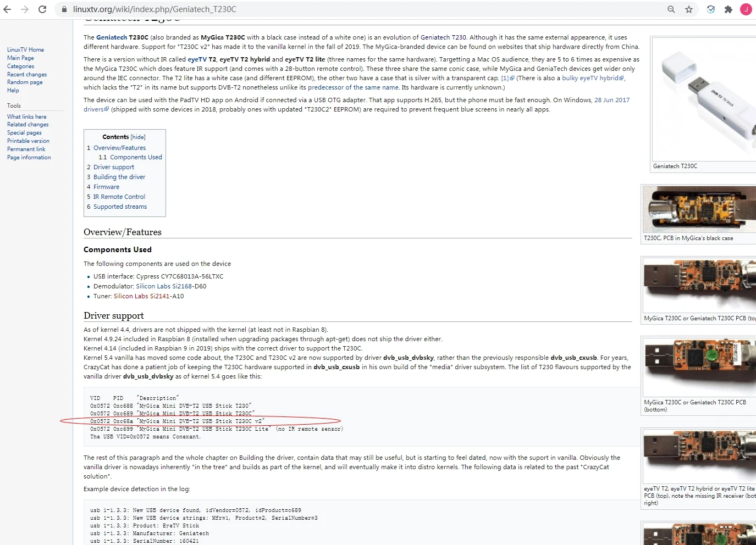Jump to Building the driver section

(119, 177)
